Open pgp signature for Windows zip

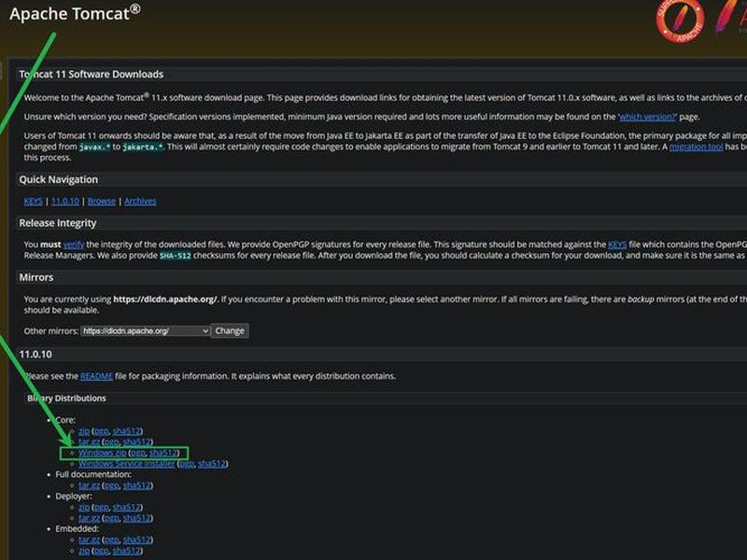click(137, 453)
